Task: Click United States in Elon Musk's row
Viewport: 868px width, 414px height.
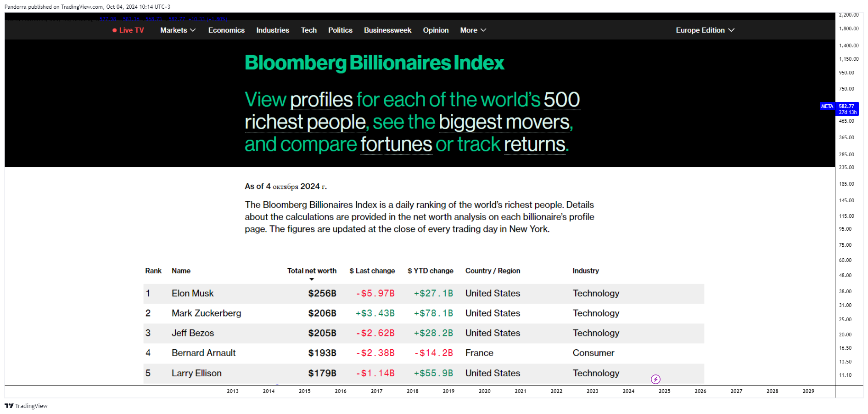Action: [493, 294]
